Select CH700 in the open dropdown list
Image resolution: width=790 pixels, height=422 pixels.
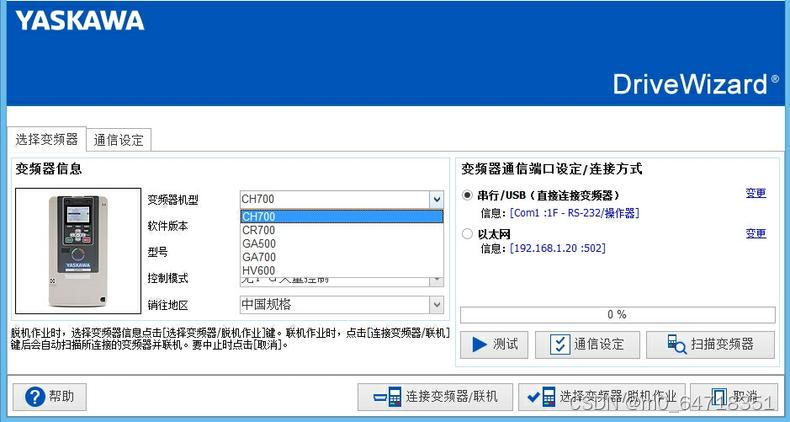[342, 217]
